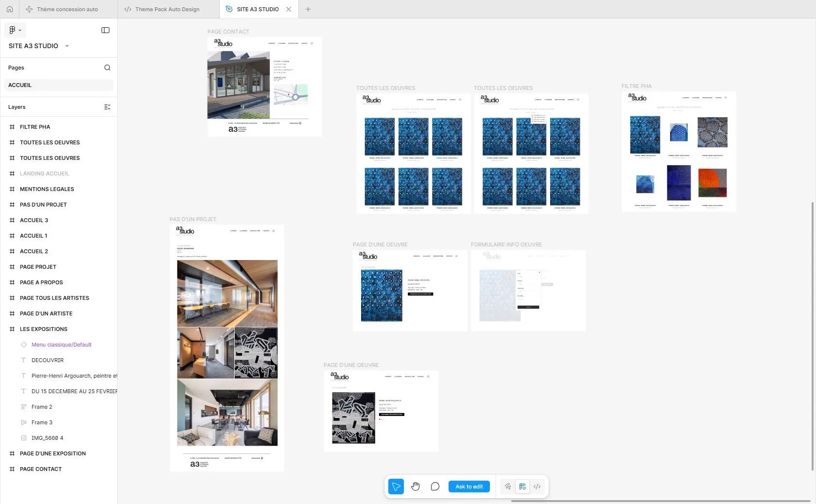Select the Draw annotation tool
Screen dimensions: 816x504
(507, 486)
